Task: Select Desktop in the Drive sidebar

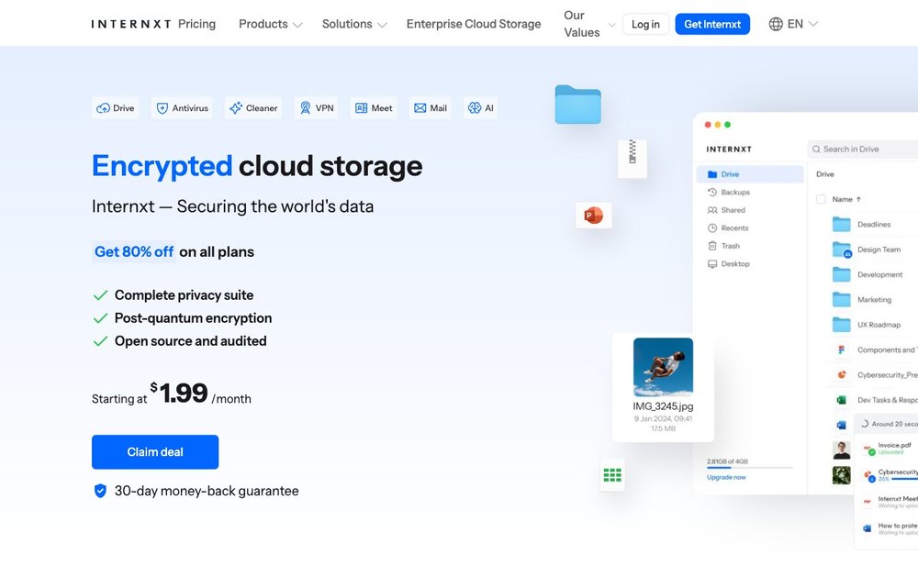Action: pos(729,264)
